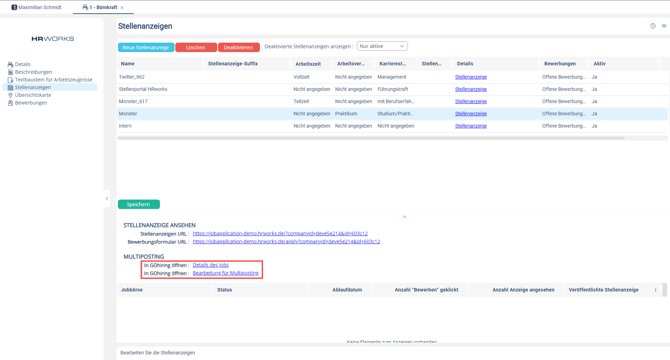
Task: Open Übersichtskarte in the sidebar
Action: (33, 95)
